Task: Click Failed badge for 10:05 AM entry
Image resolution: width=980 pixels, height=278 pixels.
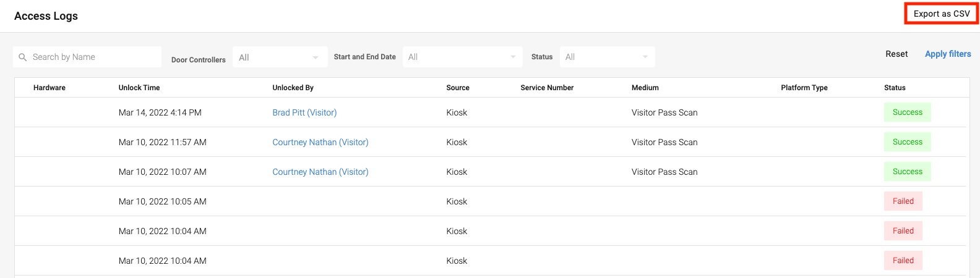Action: point(903,201)
